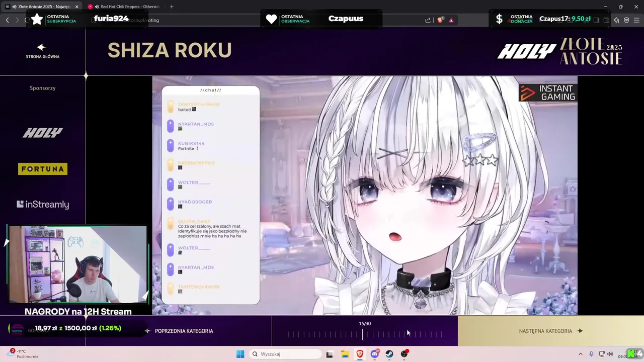
Task: Click browser back arrow
Action: [x=7, y=20]
